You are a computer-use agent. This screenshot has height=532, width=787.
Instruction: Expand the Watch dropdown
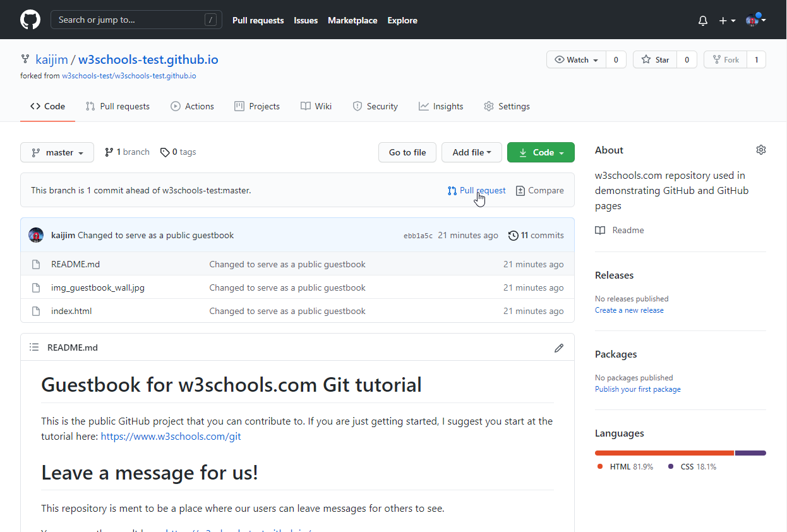click(x=576, y=59)
